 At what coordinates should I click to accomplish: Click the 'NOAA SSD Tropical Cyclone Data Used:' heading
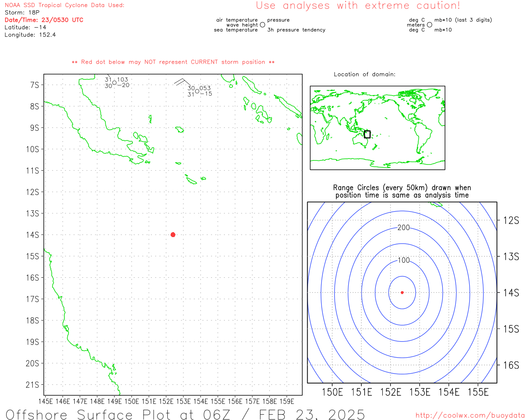click(64, 5)
